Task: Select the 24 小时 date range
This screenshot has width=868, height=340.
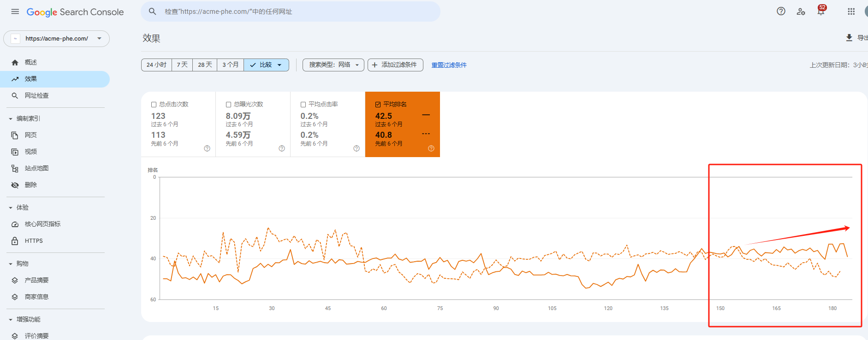Action: click(x=156, y=65)
